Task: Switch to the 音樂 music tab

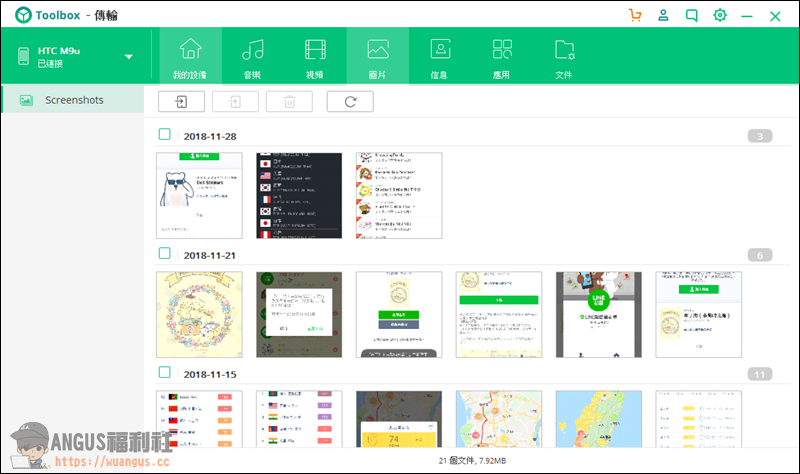Action: (x=253, y=57)
